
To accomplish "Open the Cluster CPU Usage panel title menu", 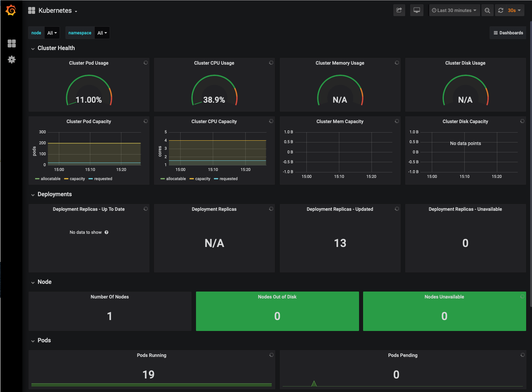I will coord(214,63).
